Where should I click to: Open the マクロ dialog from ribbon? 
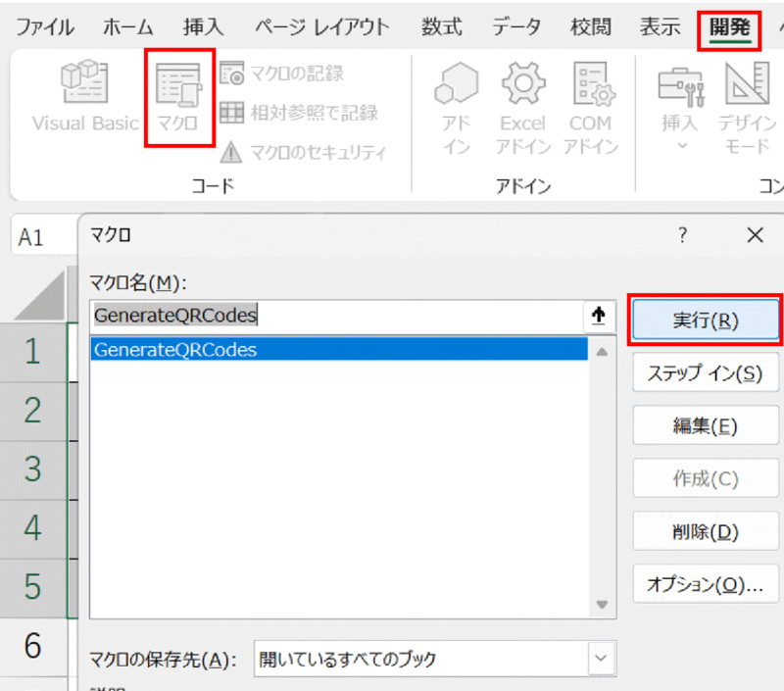tap(178, 97)
